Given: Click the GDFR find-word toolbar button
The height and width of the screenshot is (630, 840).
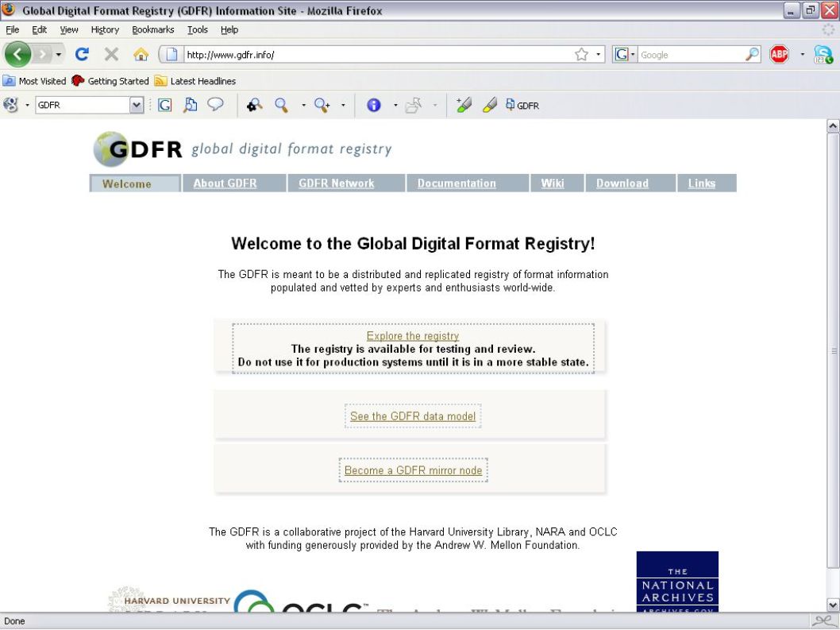Looking at the screenshot, I should pos(522,105).
